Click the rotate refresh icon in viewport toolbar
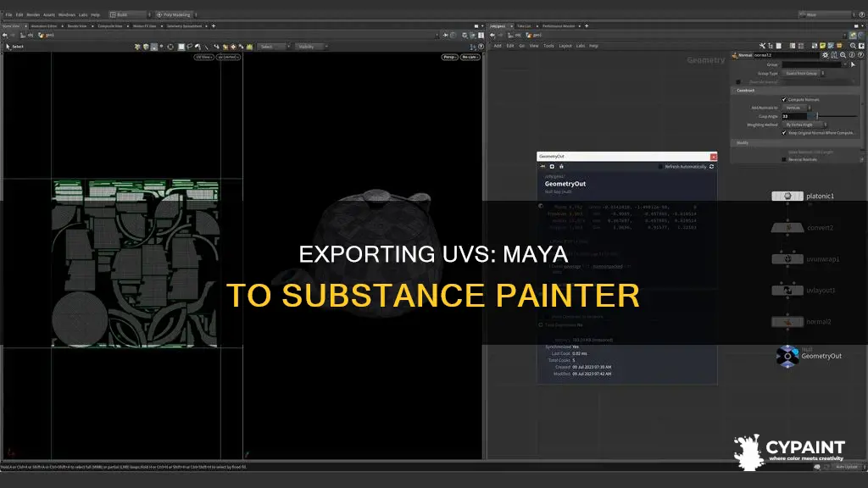This screenshot has height=488, width=868. point(170,47)
